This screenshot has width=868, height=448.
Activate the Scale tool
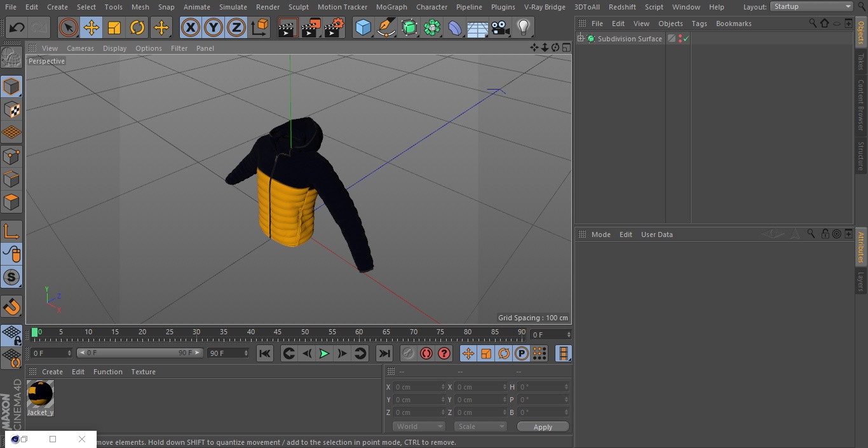[114, 28]
